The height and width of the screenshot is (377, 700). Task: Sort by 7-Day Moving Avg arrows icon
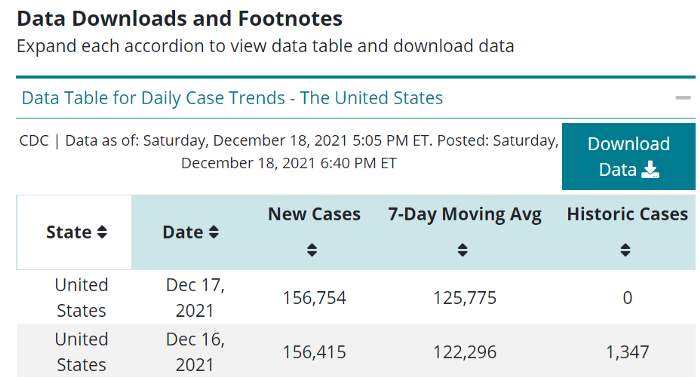(x=462, y=250)
